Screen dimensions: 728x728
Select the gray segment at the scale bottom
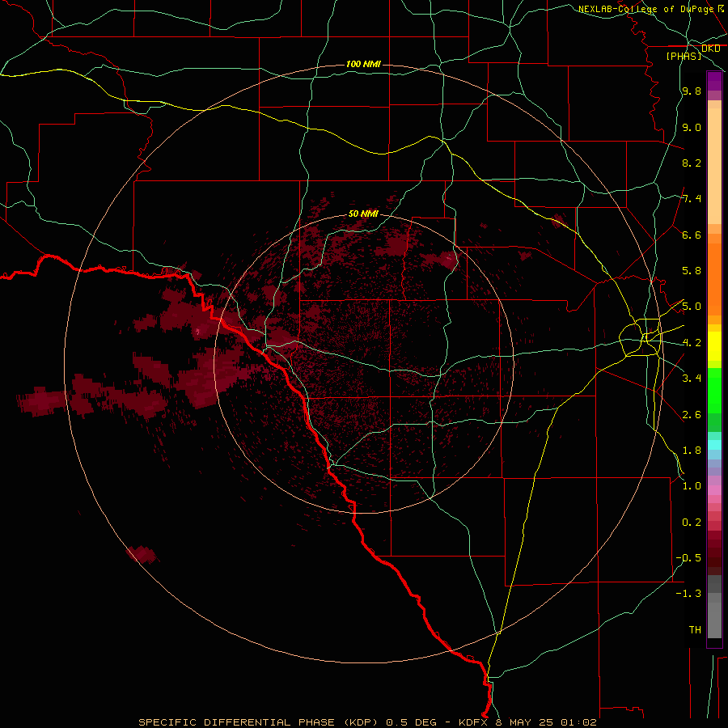tap(714, 617)
